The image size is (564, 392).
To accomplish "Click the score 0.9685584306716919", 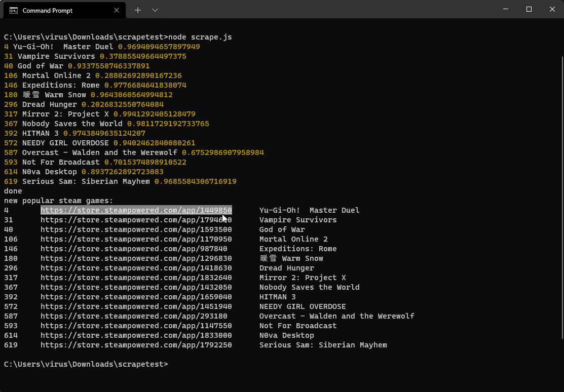I will point(195,182).
